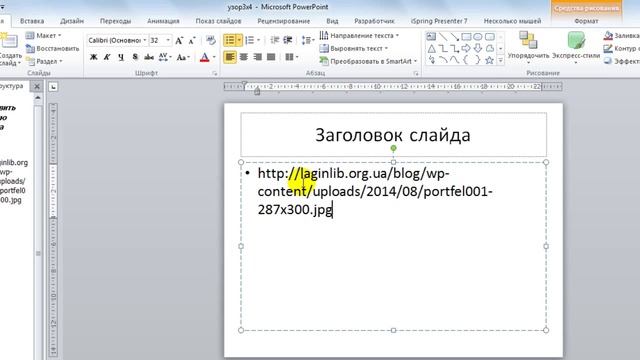Select the elbow connector shape
Screen dimensions: 640x360
(443, 49)
